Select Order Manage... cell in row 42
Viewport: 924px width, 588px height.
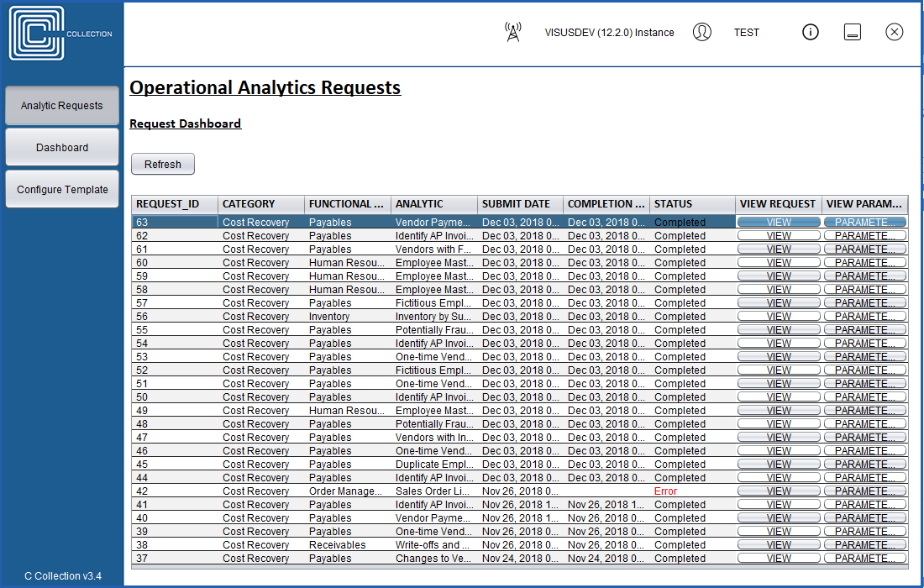tap(348, 491)
